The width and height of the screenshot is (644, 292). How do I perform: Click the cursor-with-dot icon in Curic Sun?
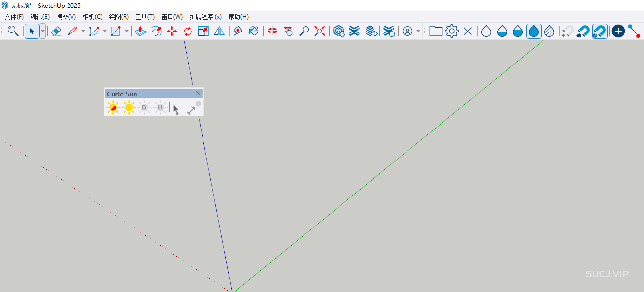tap(176, 109)
